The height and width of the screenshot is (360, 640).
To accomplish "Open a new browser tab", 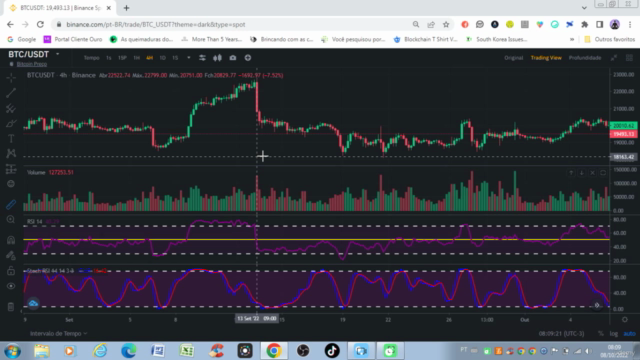I will pyautogui.click(x=127, y=8).
